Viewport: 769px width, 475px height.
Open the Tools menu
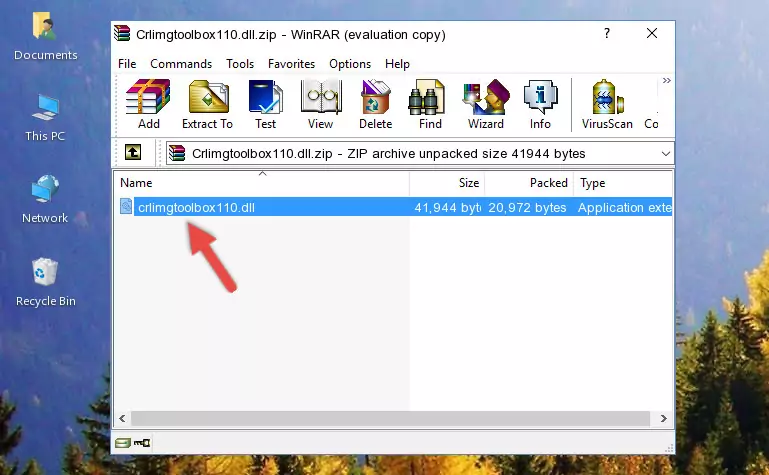tap(240, 64)
